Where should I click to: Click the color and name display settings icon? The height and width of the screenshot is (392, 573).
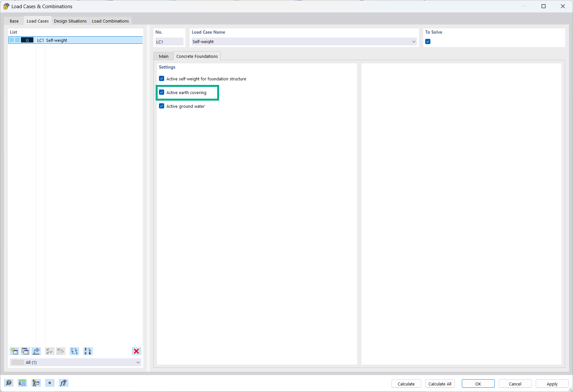pos(36,383)
